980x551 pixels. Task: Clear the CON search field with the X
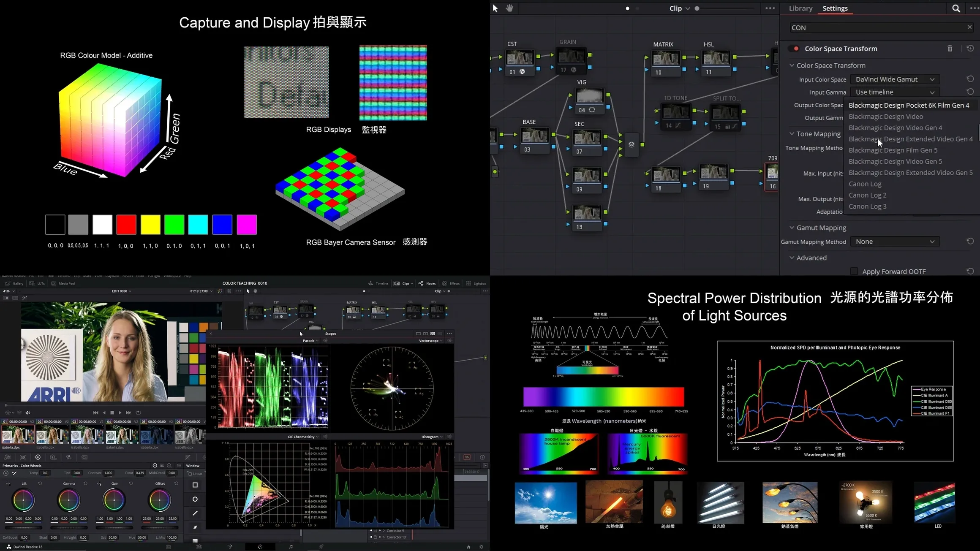tap(969, 27)
